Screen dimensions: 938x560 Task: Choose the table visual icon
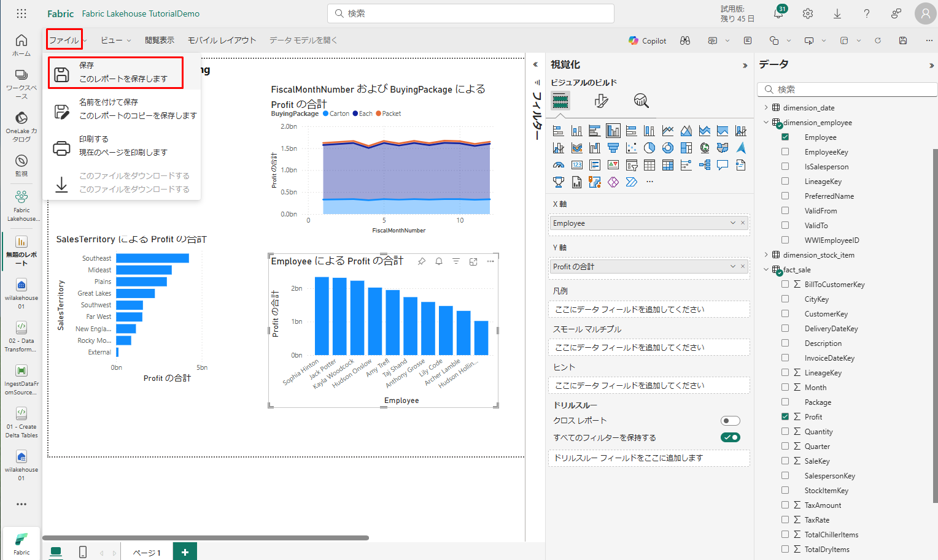[x=649, y=165]
